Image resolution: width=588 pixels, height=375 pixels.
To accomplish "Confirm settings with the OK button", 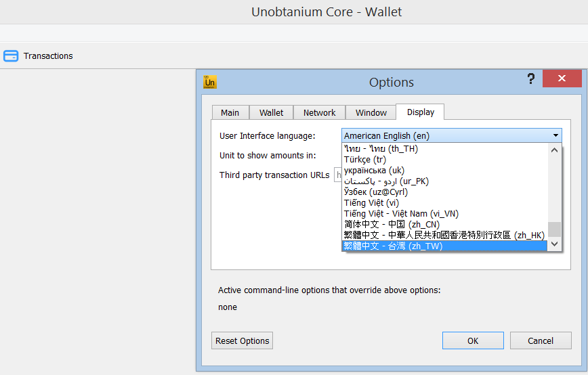I will point(473,340).
